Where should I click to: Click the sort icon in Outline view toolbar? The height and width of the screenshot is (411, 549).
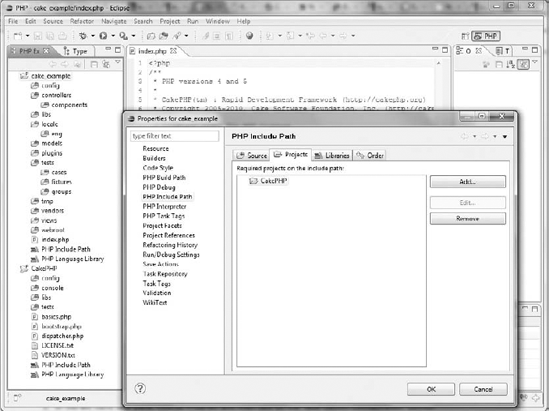tap(511, 64)
